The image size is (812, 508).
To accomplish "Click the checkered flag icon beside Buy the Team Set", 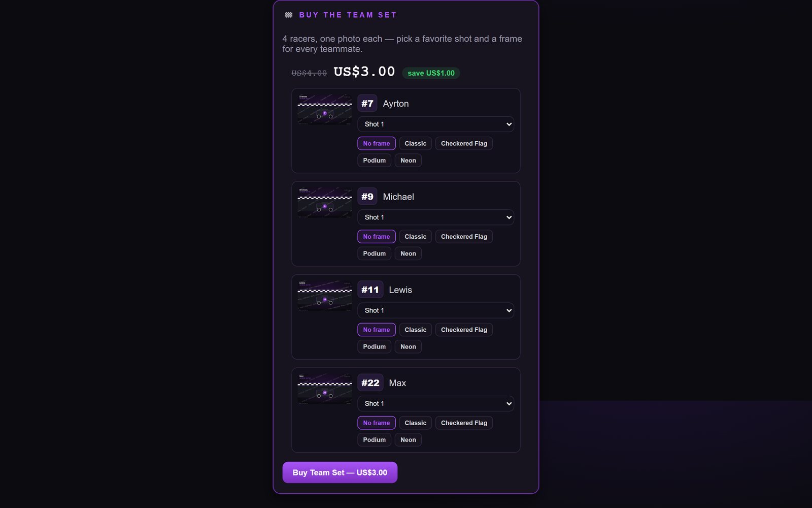I will pos(289,15).
